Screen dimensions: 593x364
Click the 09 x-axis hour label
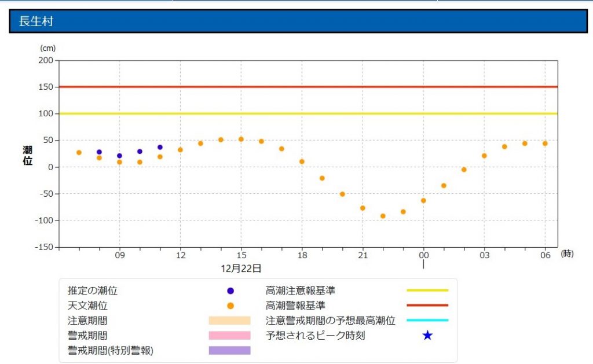[120, 256]
